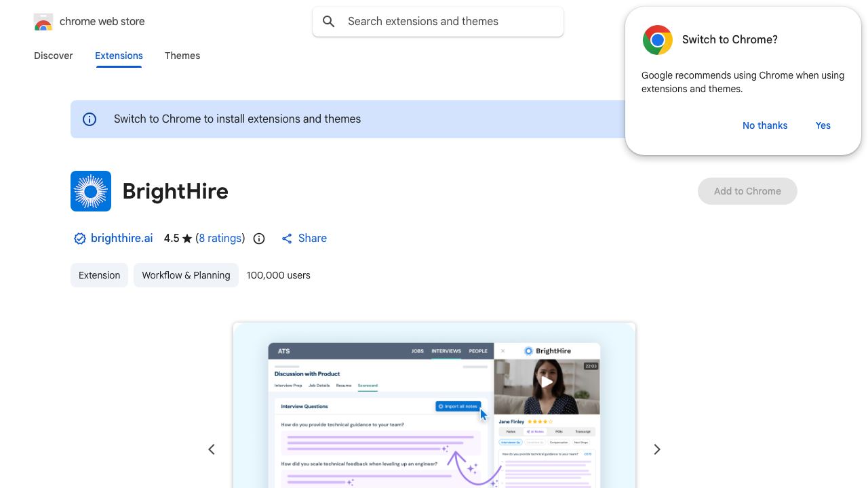Click the BrightHire preview screenshot image
This screenshot has width=868, height=488.
434,405
